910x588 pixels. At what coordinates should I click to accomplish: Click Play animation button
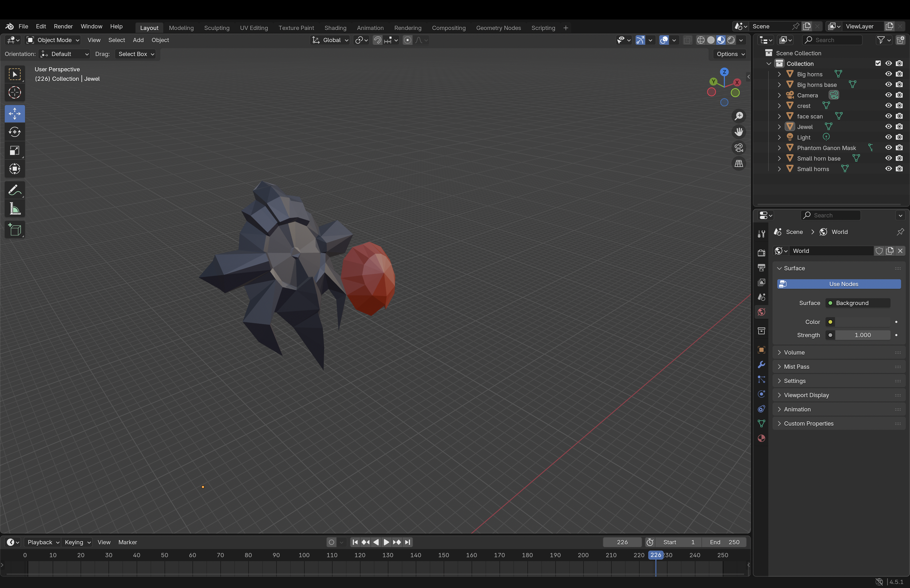pyautogui.click(x=386, y=542)
